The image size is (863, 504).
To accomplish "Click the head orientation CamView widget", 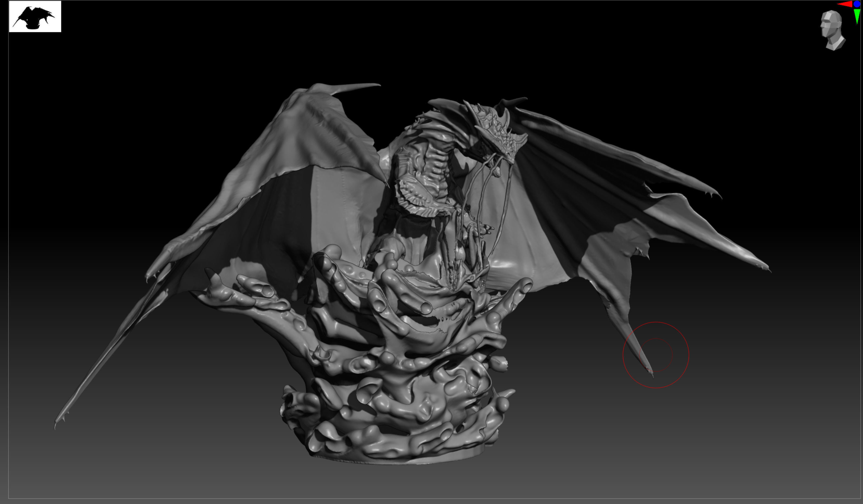I will [833, 30].
